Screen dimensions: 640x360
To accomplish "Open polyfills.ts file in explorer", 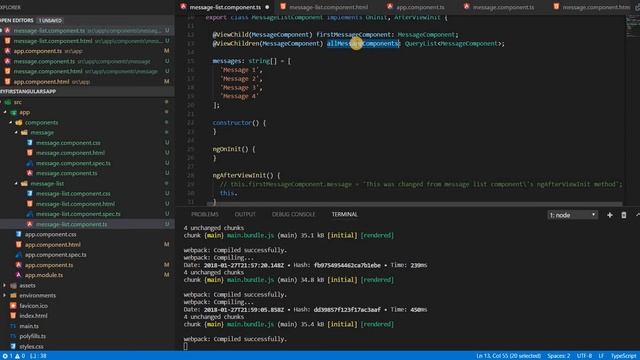I will 33,336.
